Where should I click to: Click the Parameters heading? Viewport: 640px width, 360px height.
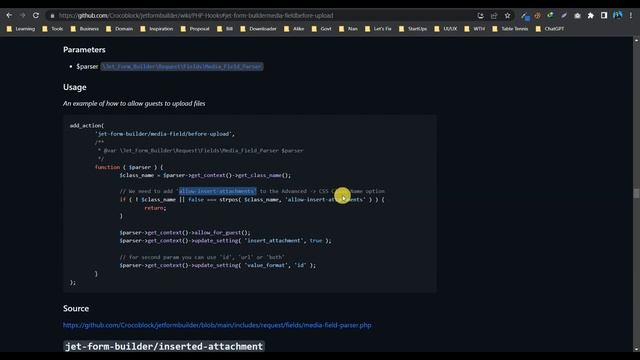point(84,49)
